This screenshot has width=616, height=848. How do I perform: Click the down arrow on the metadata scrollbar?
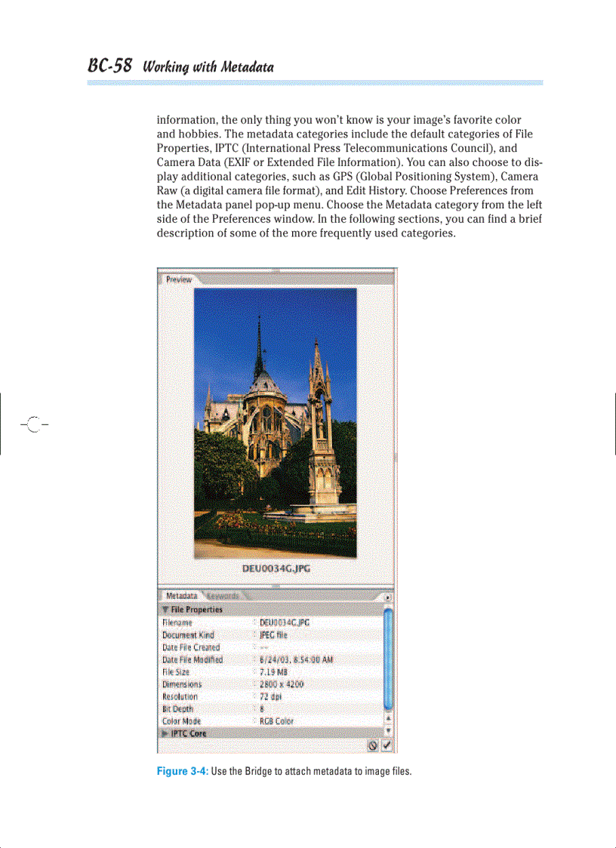pyautogui.click(x=389, y=728)
